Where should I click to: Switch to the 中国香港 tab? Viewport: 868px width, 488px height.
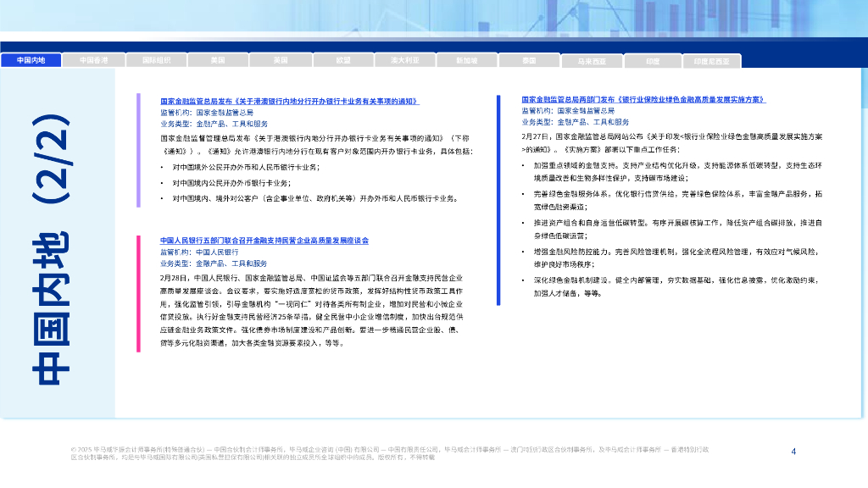(93, 60)
